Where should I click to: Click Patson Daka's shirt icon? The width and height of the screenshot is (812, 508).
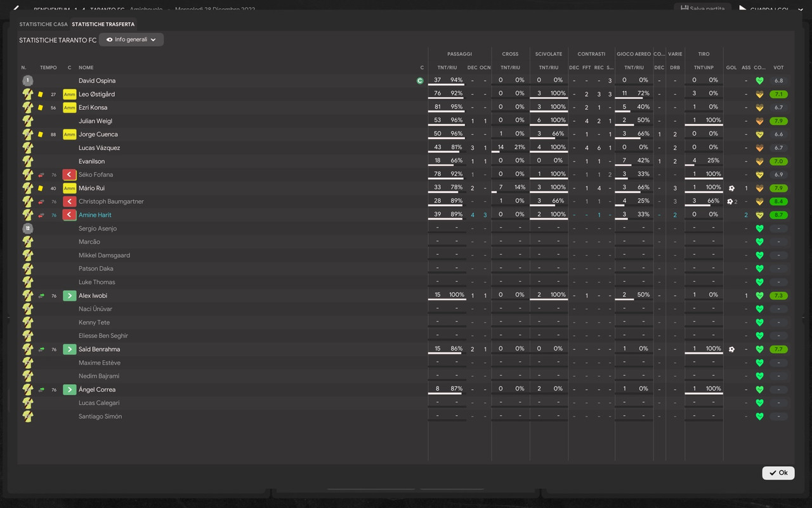[27, 269]
